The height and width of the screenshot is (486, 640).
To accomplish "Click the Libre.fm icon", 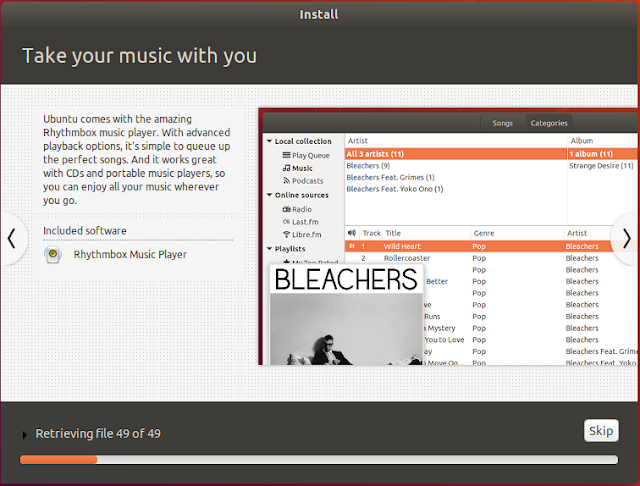I will pos(287,234).
